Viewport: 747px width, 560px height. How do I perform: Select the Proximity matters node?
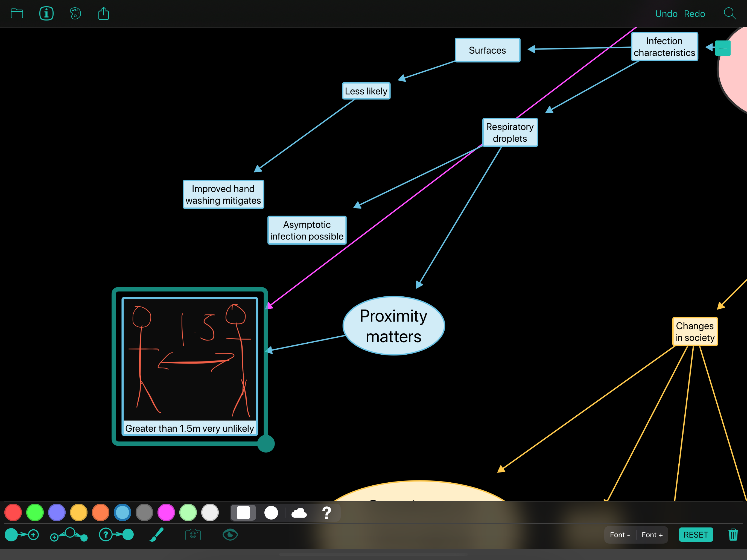coord(393,326)
